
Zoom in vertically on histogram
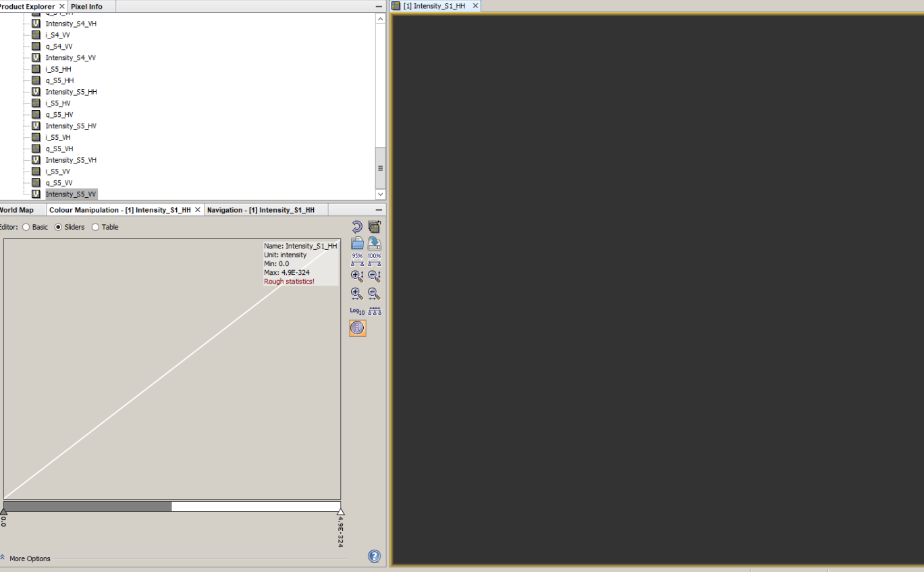[357, 276]
